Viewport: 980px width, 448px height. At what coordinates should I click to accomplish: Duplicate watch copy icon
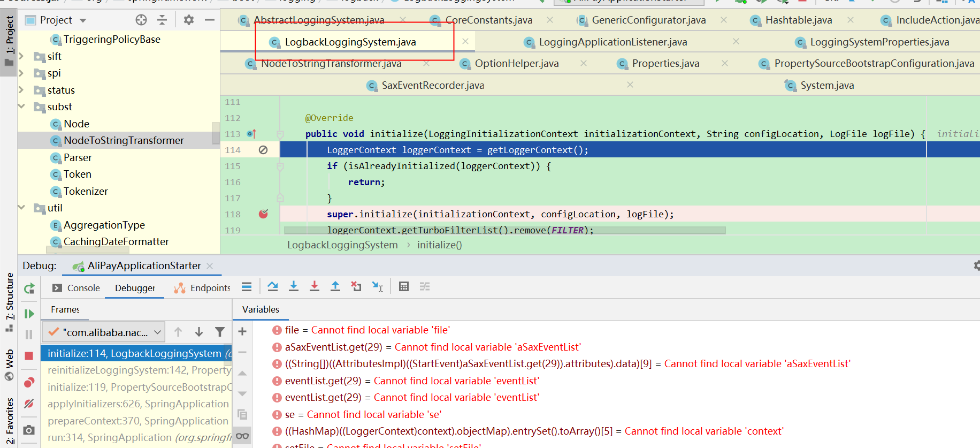(x=242, y=414)
